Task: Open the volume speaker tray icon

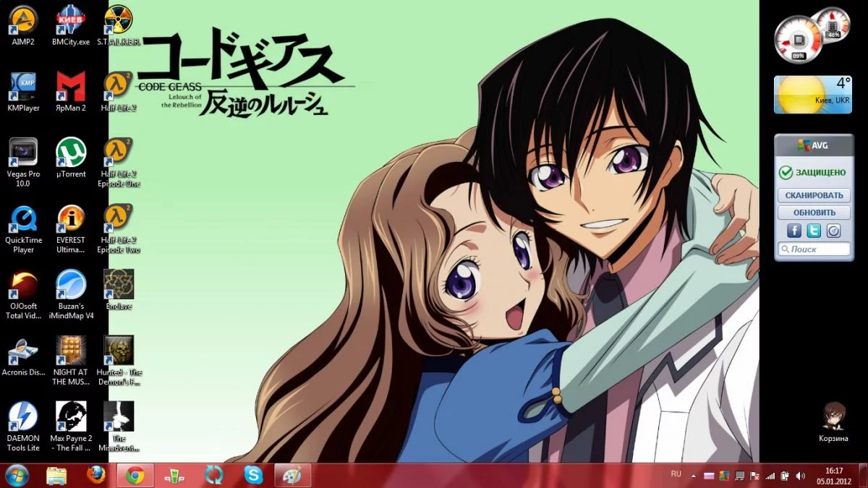Action: point(800,476)
